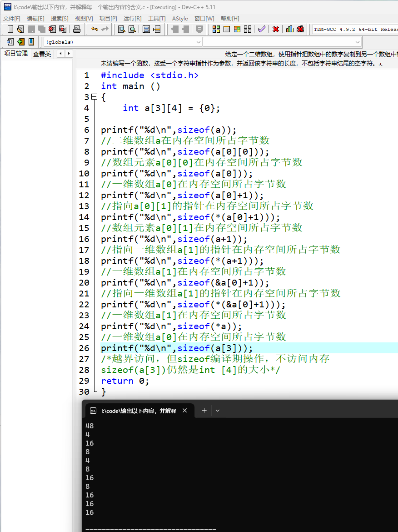Select the editor tab beginning 未请编写一个函数
Screen dimensions: 398x532
242,64
